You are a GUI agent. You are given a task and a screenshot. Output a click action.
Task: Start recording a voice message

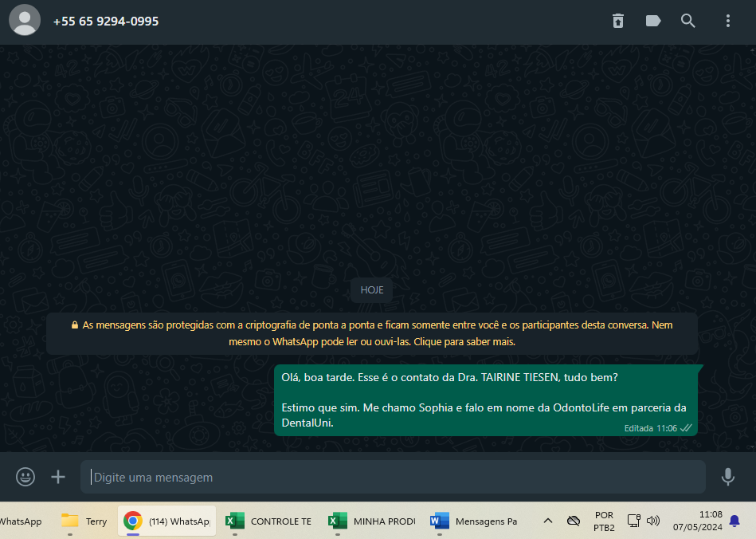pyautogui.click(x=728, y=477)
